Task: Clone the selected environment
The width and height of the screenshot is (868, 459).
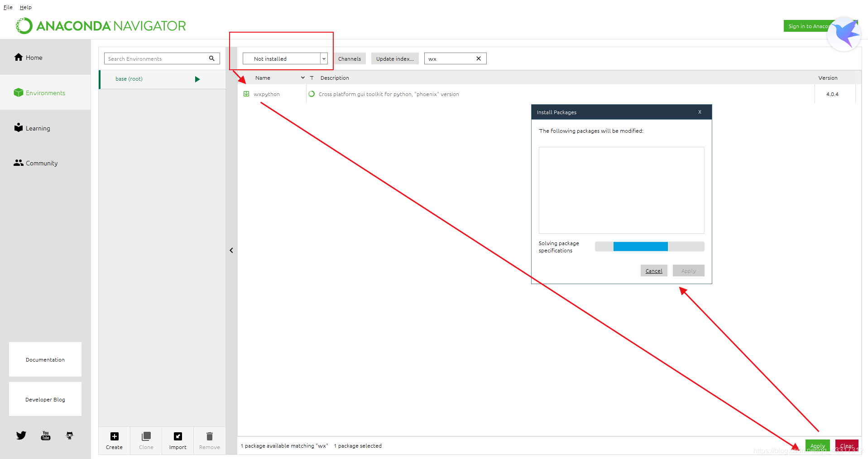Action: tap(146, 440)
